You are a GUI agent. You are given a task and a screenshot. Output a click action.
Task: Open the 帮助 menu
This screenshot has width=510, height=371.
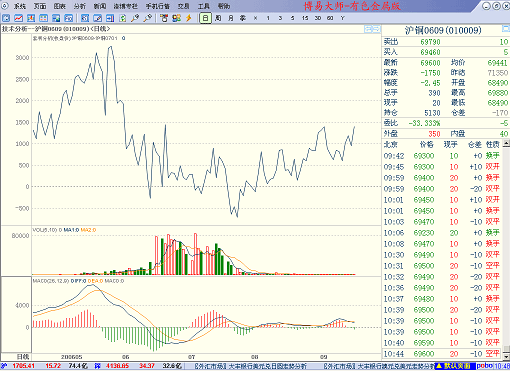224,6
